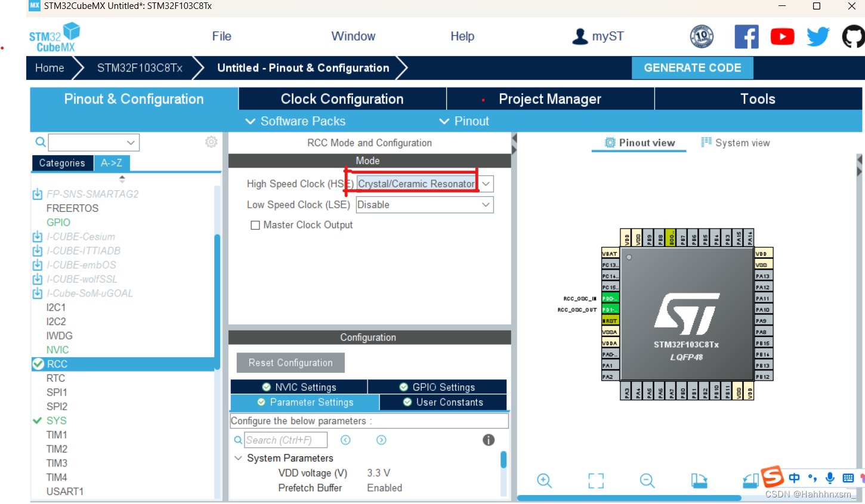
Task: Expand the Software Packs menu
Action: point(296,121)
